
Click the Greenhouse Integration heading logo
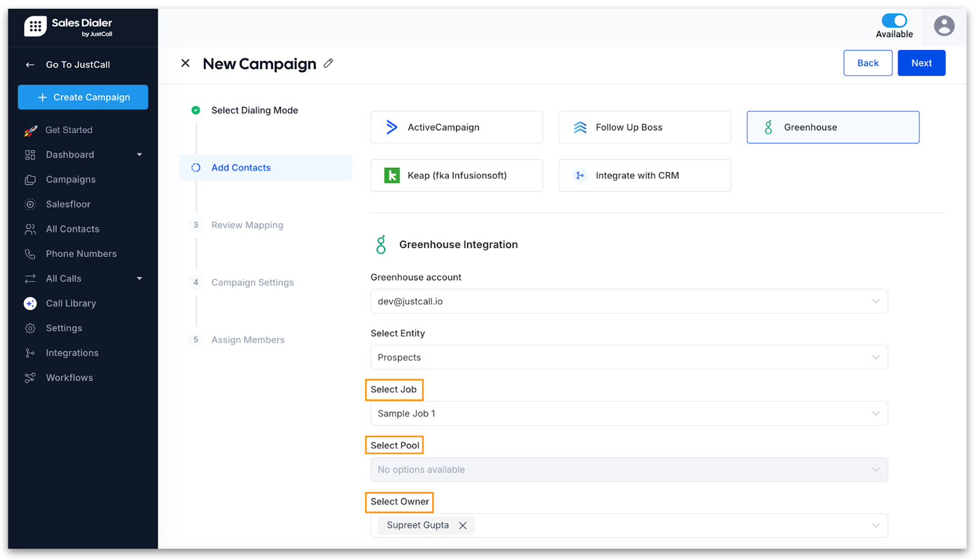tap(381, 245)
